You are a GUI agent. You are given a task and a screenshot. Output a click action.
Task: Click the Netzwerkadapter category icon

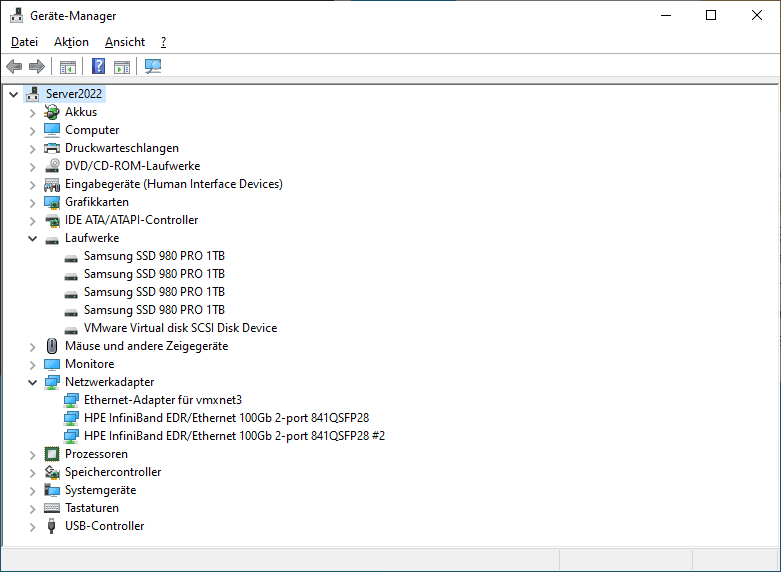(52, 382)
